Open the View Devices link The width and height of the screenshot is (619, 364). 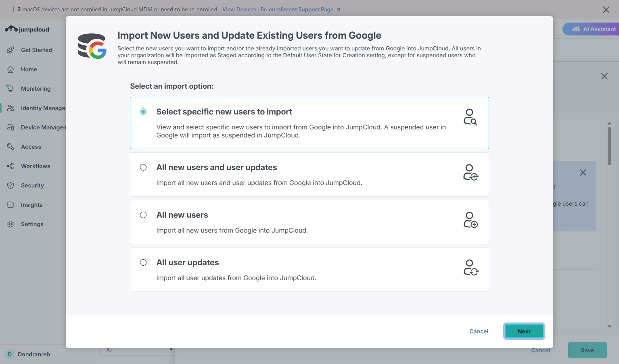pyautogui.click(x=239, y=9)
